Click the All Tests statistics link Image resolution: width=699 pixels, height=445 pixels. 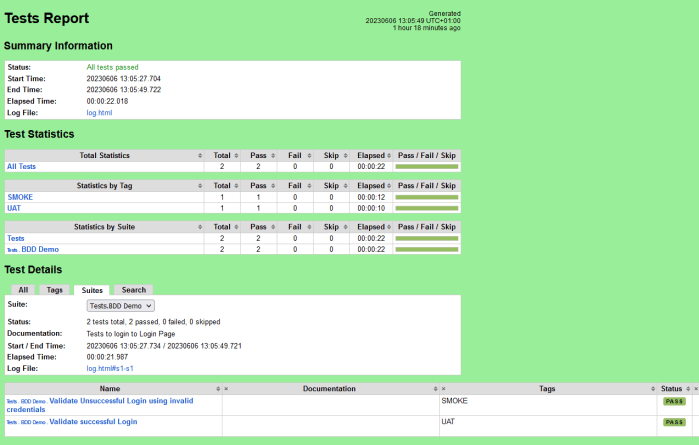[x=21, y=166]
